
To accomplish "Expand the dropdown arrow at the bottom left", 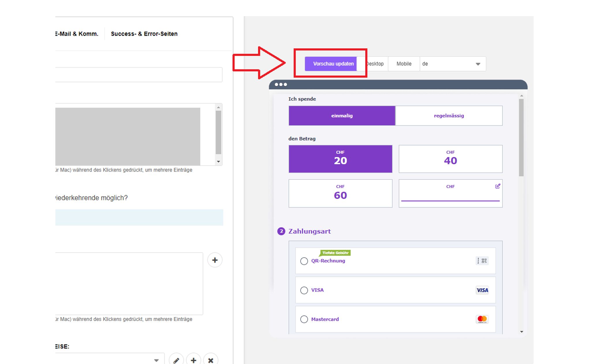I will [x=156, y=360].
